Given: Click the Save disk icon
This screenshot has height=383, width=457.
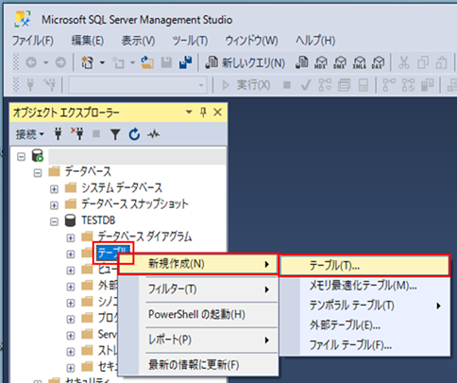Looking at the screenshot, I should (166, 62).
